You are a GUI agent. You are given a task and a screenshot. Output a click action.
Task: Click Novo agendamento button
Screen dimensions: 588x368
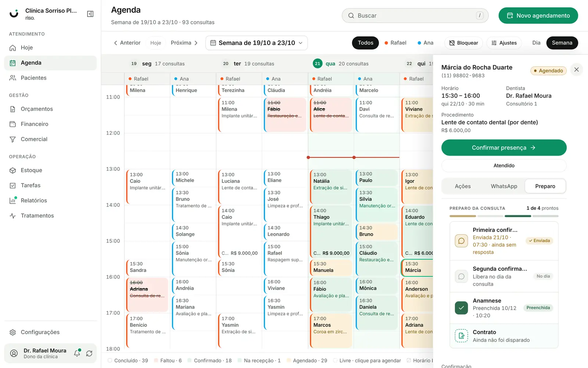click(538, 15)
